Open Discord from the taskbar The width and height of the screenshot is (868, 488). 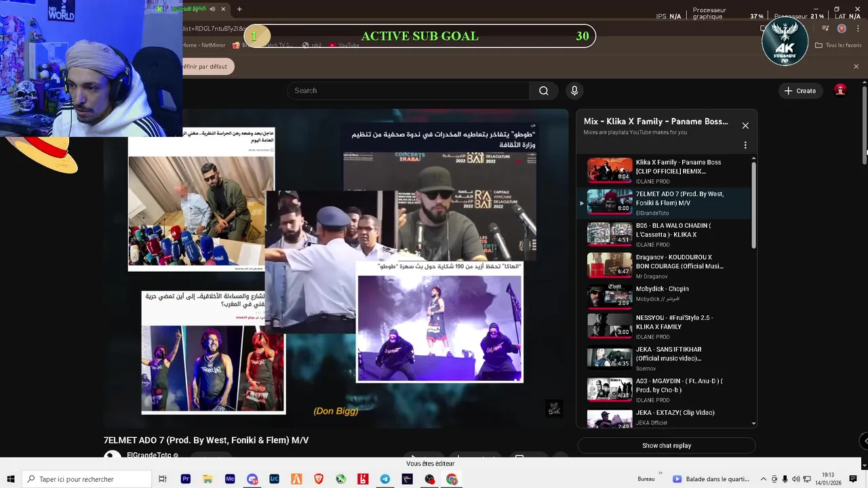[x=252, y=479]
